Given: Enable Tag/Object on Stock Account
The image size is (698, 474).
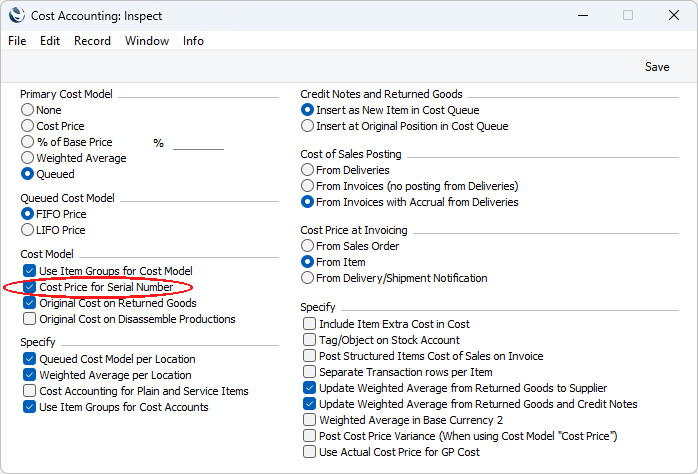Looking at the screenshot, I should [309, 340].
